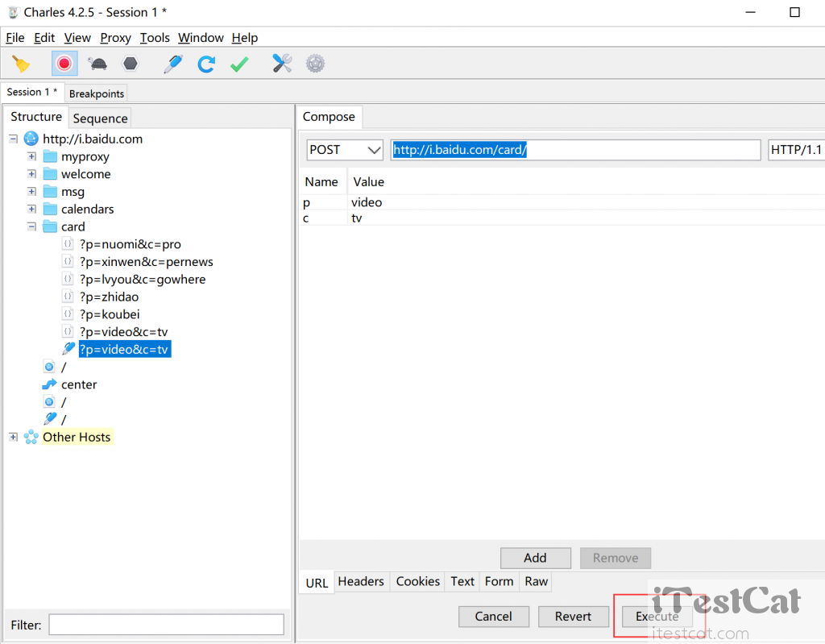Open the Proxy menu
The width and height of the screenshot is (825, 644).
(115, 38)
